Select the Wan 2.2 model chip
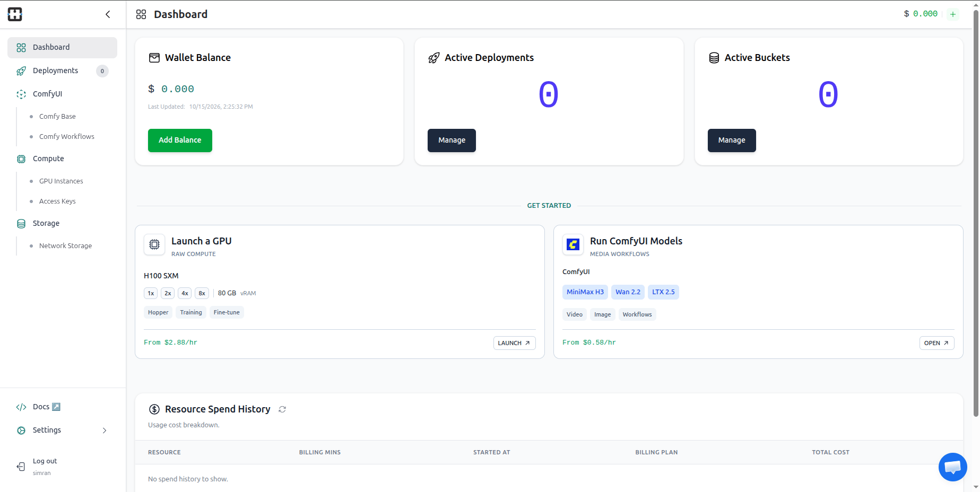 628,292
